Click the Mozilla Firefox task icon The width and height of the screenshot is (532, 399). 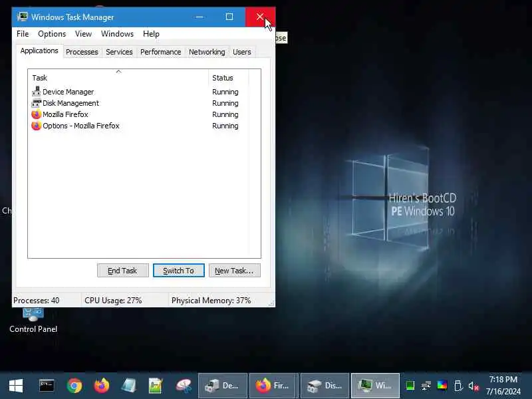pyautogui.click(x=37, y=114)
